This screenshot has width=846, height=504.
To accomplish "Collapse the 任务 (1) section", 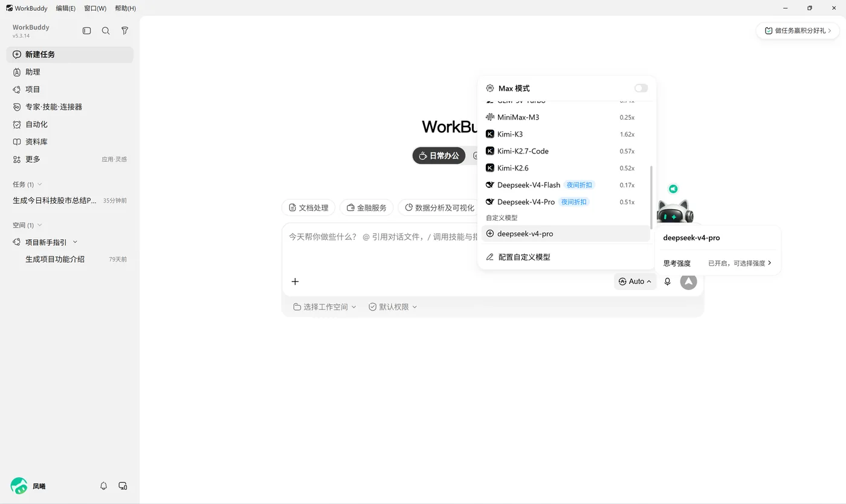I will pos(27,184).
